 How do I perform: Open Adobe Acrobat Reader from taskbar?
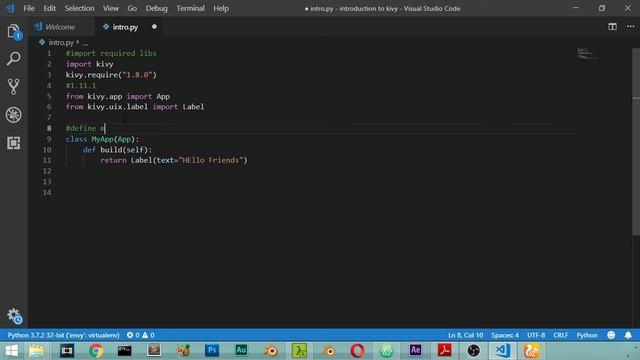(x=444, y=351)
